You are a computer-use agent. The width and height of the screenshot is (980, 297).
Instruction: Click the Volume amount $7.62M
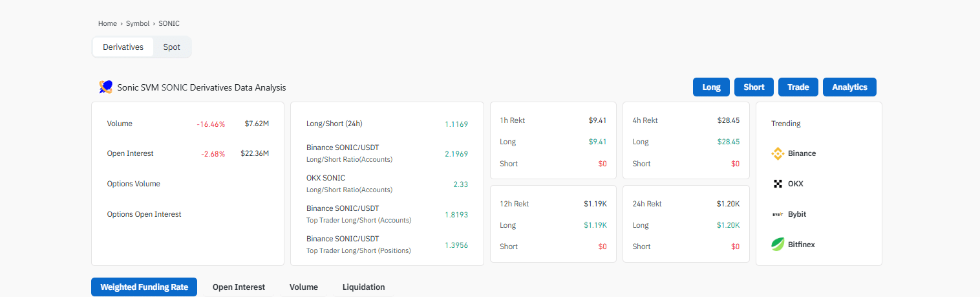pyautogui.click(x=257, y=124)
